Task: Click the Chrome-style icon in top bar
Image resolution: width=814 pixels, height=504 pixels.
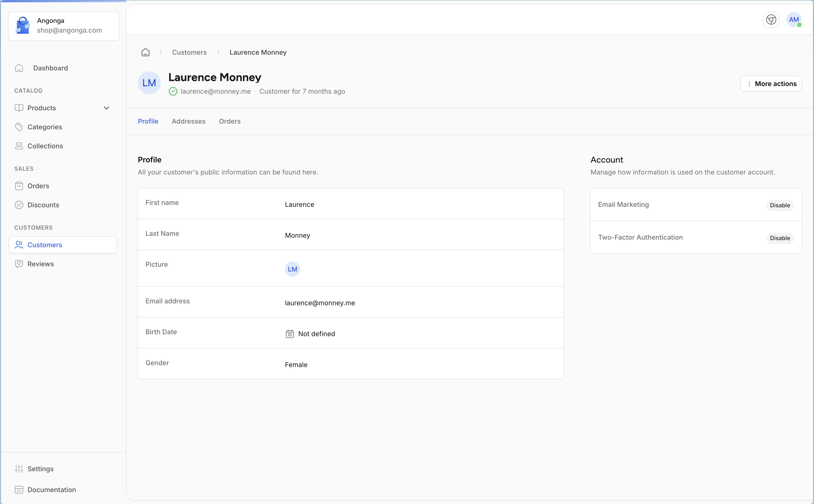Action: [x=771, y=20]
